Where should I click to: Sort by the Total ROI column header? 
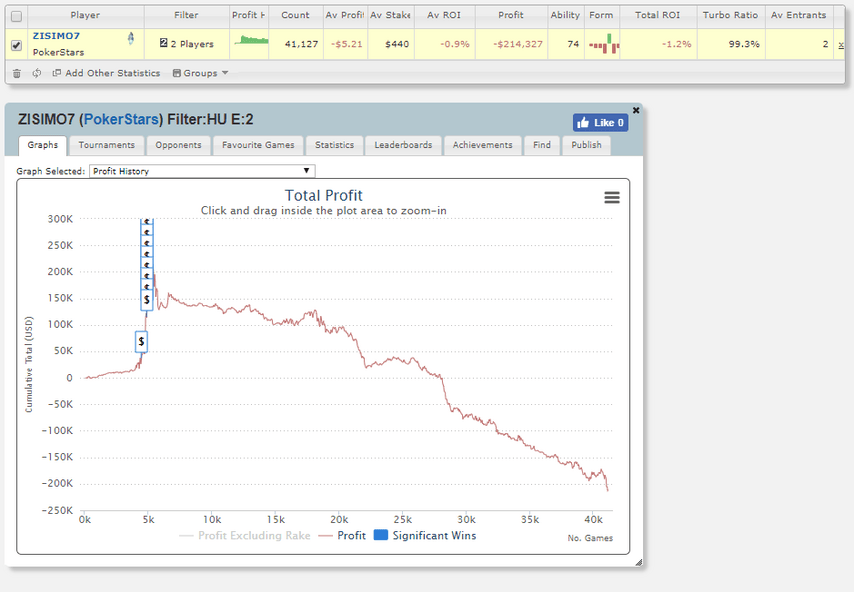658,16
